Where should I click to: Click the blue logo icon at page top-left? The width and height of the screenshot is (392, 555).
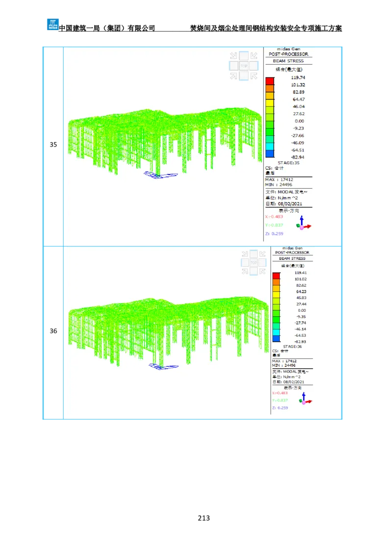click(52, 24)
